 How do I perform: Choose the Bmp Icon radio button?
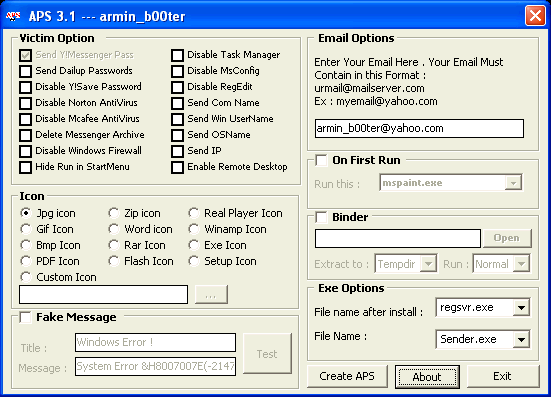click(x=26, y=245)
